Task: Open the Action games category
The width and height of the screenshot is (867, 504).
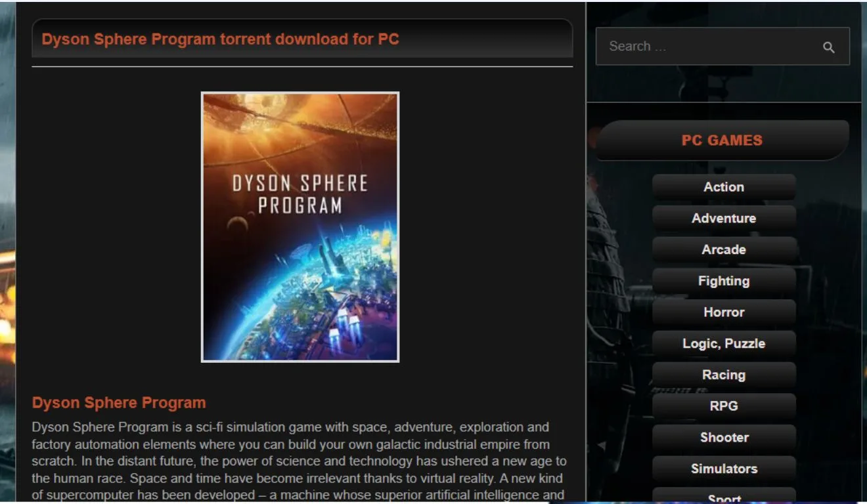Action: click(724, 187)
